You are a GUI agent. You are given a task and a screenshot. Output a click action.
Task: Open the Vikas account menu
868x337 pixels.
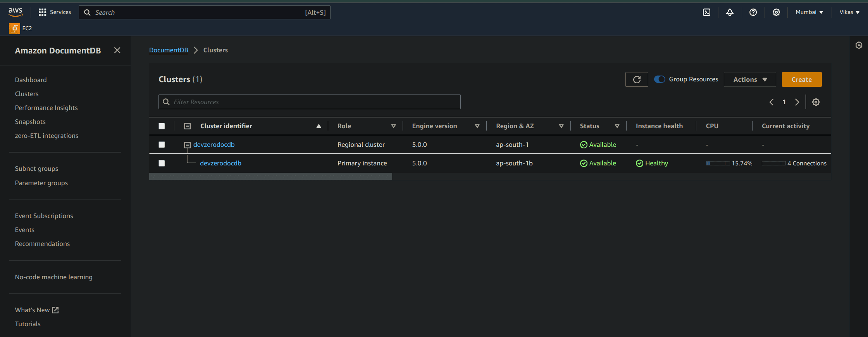click(849, 12)
